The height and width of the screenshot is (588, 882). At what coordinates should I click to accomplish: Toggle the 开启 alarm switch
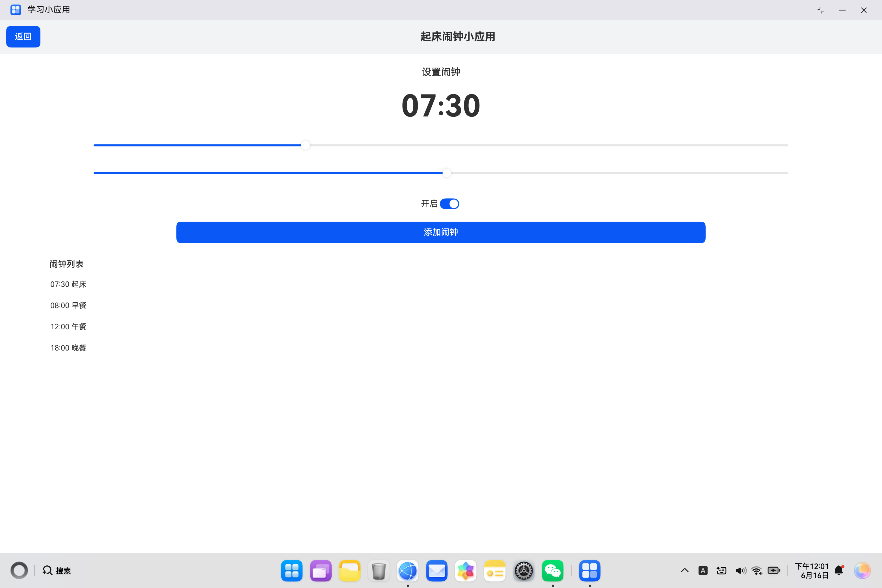pyautogui.click(x=449, y=204)
